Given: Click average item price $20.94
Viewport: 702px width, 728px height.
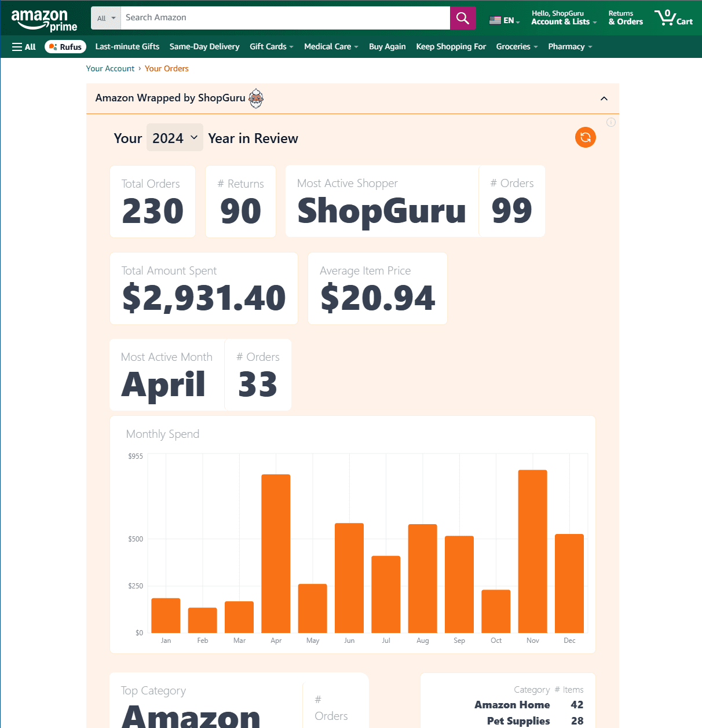Looking at the screenshot, I should click(x=378, y=298).
